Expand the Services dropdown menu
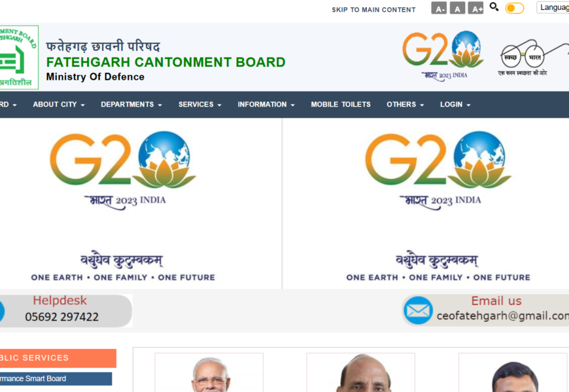The width and height of the screenshot is (569, 392). [x=200, y=105]
